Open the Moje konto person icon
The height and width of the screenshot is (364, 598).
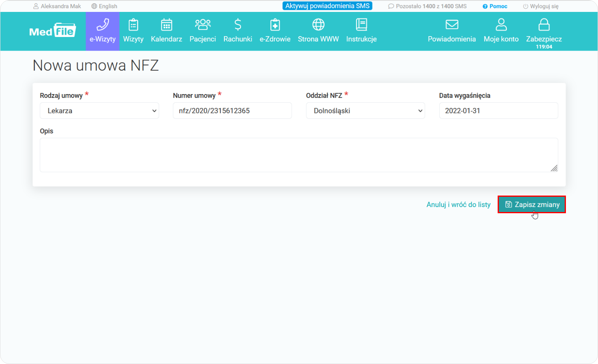click(x=501, y=25)
